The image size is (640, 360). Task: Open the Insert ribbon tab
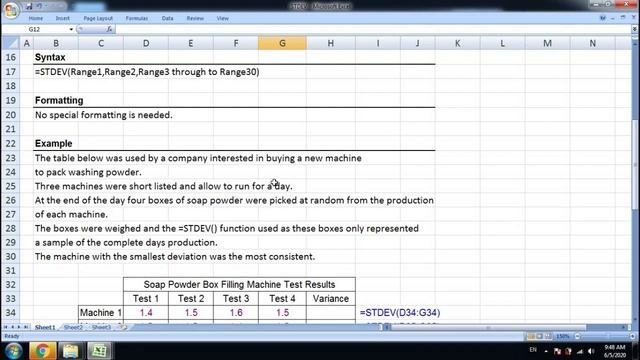pos(62,18)
